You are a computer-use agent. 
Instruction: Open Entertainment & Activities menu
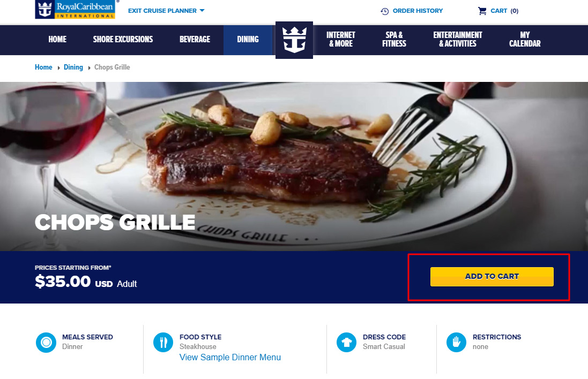pyautogui.click(x=458, y=39)
